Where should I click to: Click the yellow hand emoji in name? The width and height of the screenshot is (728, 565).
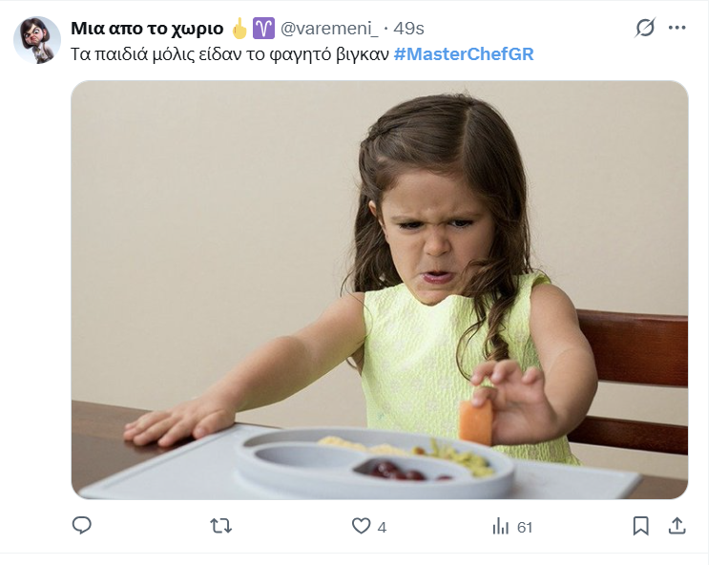pyautogui.click(x=239, y=29)
